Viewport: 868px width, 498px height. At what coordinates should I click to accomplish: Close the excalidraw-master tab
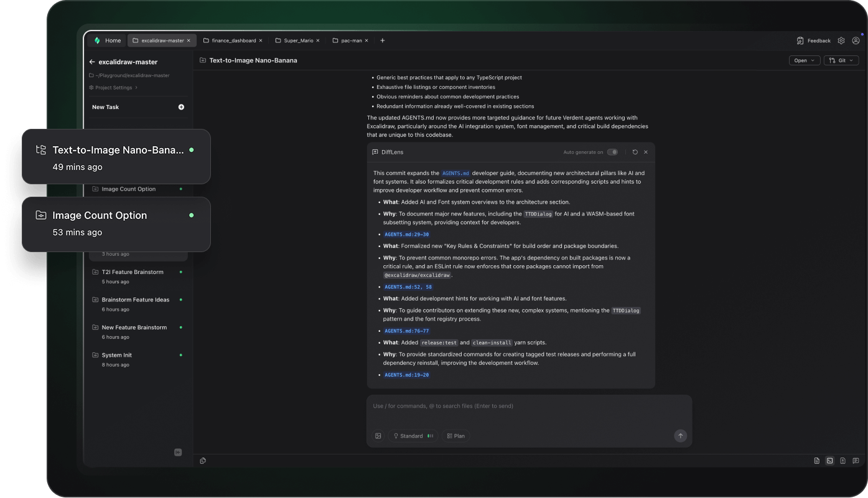[x=189, y=40]
